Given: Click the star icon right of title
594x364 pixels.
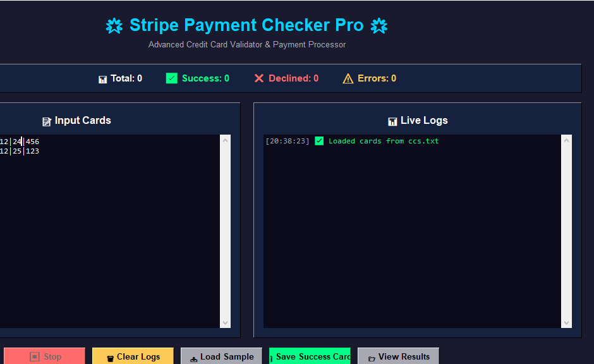Looking at the screenshot, I should tap(379, 26).
